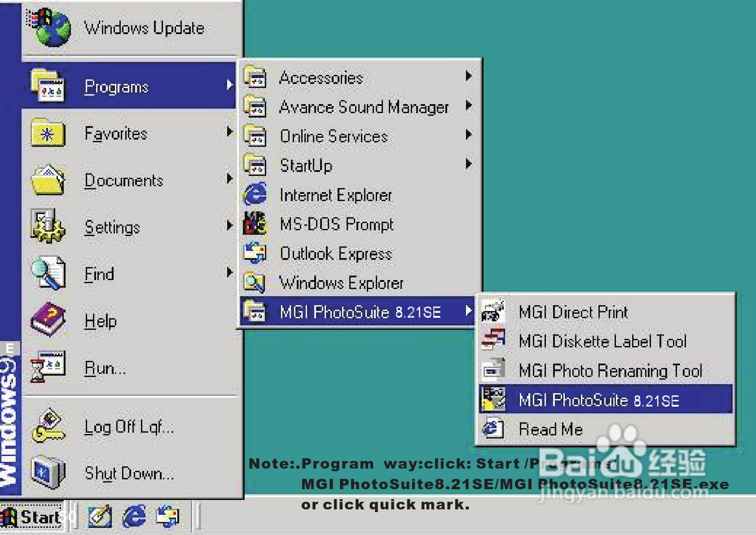Expand the Programs submenu arrow
The height and width of the screenshot is (535, 756).
pyautogui.click(x=229, y=85)
